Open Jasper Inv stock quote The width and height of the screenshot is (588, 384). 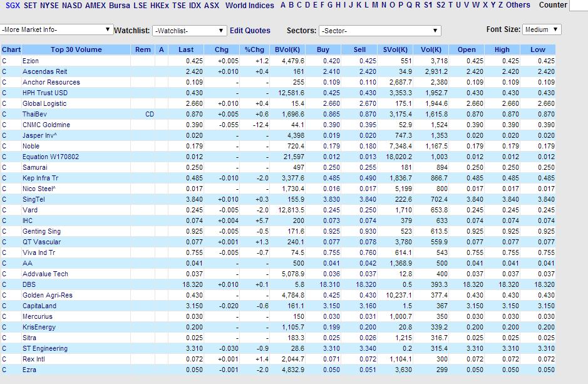pos(39,135)
